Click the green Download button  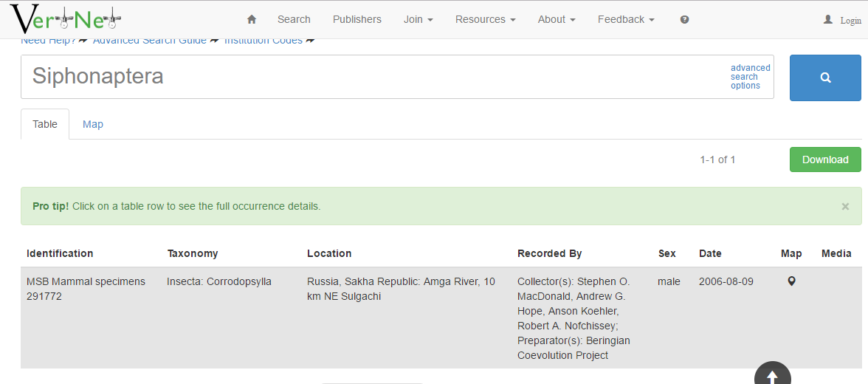pos(825,160)
